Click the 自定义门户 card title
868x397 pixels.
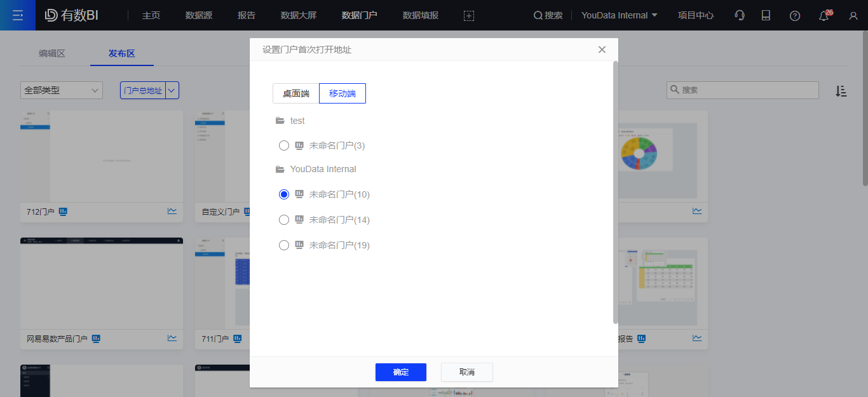coord(220,212)
